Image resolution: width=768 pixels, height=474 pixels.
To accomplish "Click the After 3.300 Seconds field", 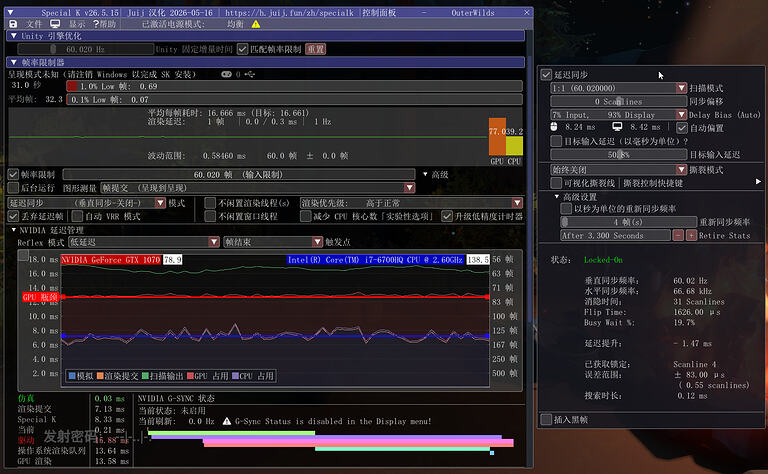I will 615,236.
